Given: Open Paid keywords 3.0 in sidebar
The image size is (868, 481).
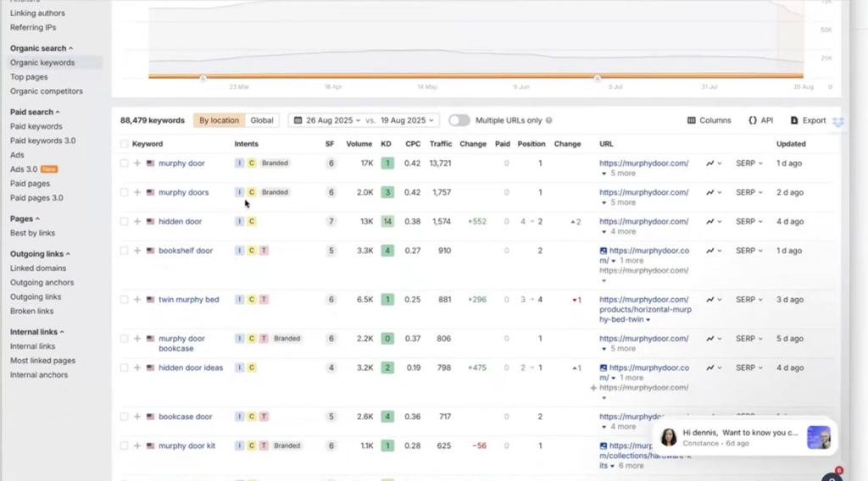Looking at the screenshot, I should click(x=42, y=141).
